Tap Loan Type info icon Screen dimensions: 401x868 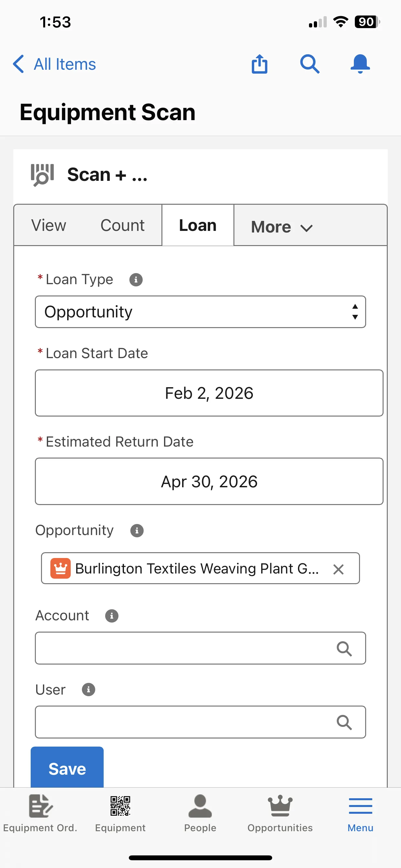136,279
